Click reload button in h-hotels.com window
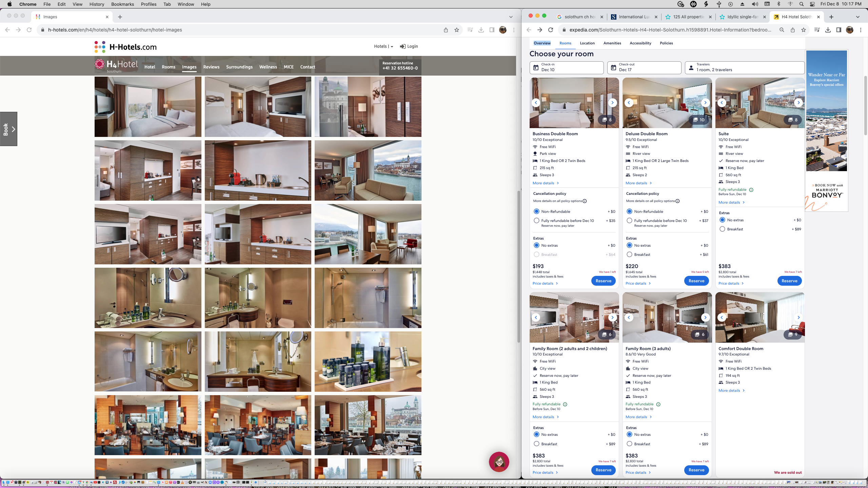Image resolution: width=868 pixels, height=488 pixels. click(x=29, y=30)
